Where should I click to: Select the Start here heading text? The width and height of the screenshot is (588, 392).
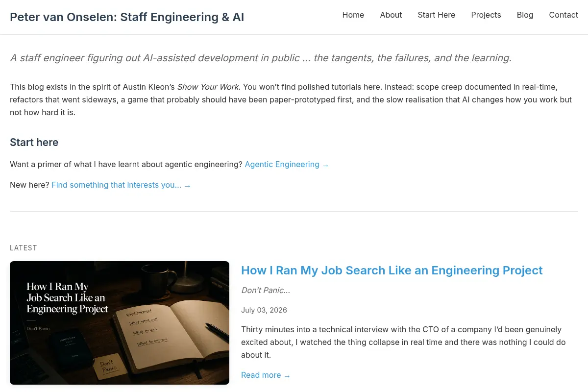[34, 143]
